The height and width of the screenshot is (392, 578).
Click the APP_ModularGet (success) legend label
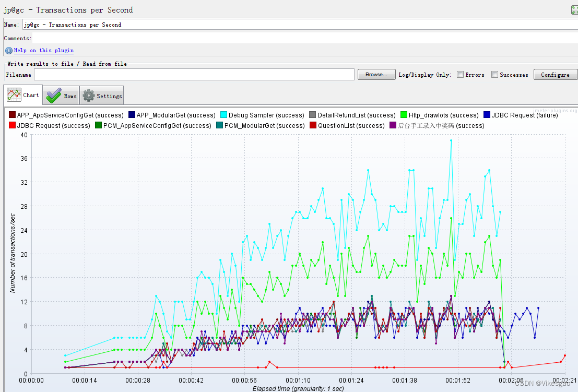point(176,115)
